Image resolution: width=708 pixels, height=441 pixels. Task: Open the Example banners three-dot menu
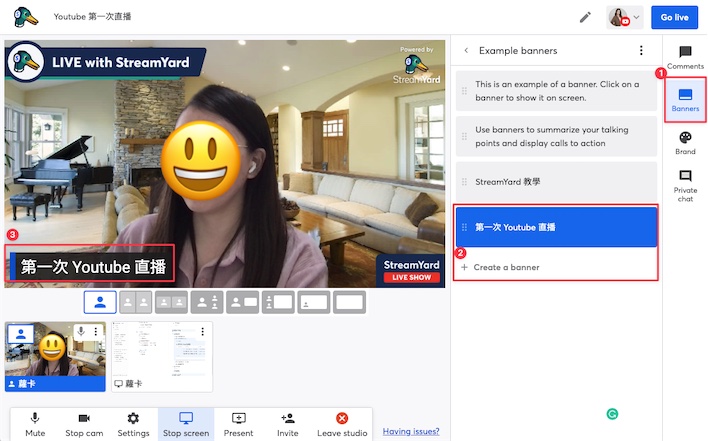coord(641,51)
